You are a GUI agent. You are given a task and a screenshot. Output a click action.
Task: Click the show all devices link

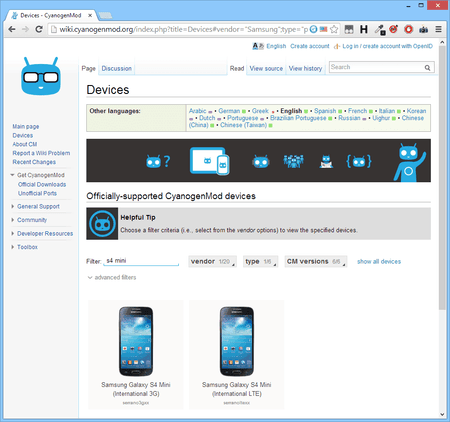[x=379, y=262]
